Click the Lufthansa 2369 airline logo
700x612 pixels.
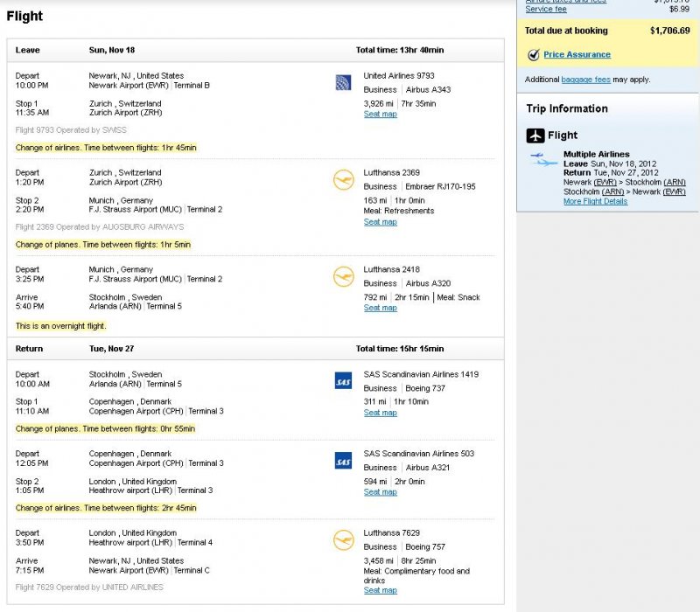tap(343, 180)
